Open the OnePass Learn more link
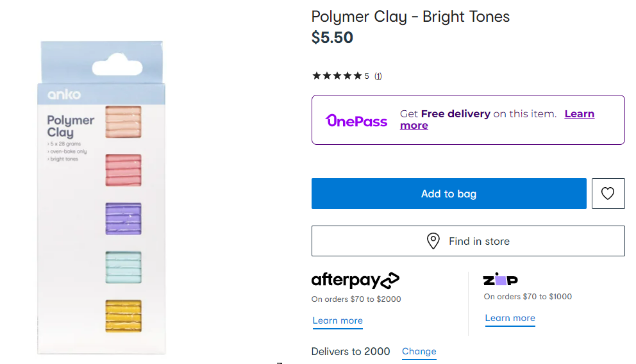 [579, 114]
